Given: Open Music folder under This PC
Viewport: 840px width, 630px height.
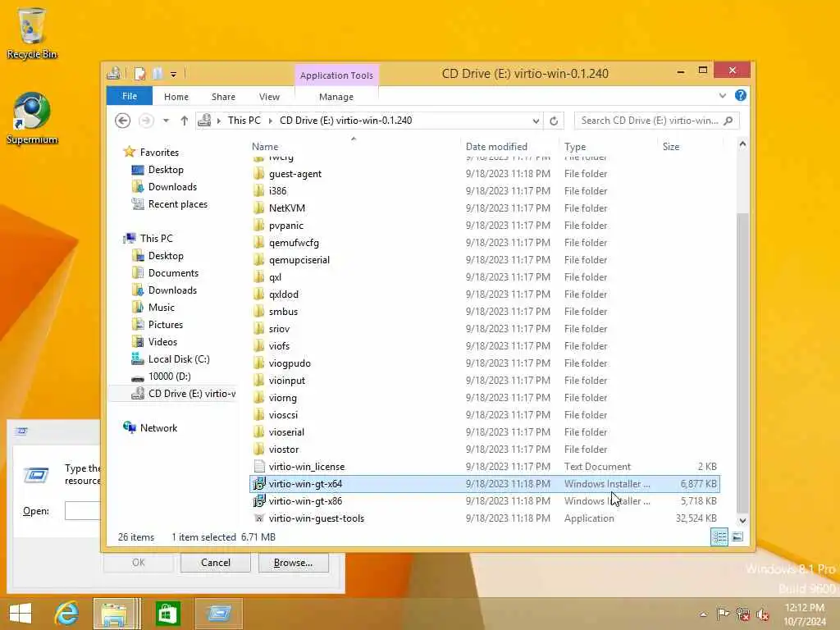Looking at the screenshot, I should click(x=162, y=308).
